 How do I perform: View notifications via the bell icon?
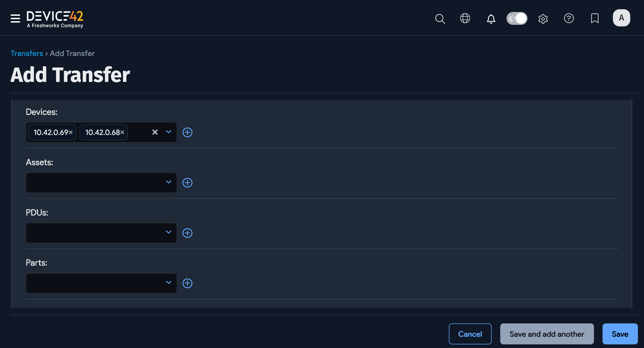click(491, 19)
